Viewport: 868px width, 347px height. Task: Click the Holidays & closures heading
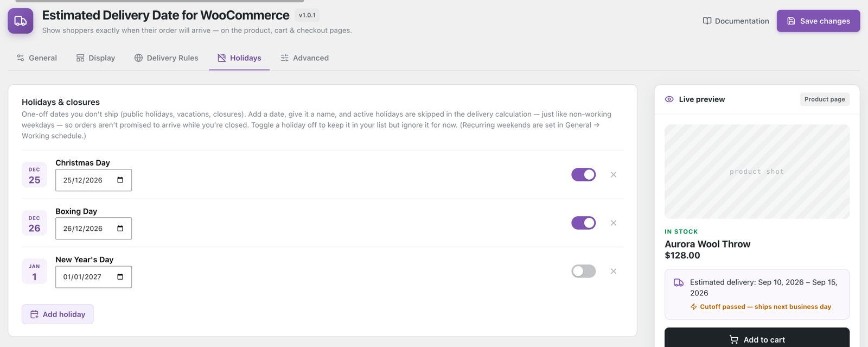click(x=61, y=102)
